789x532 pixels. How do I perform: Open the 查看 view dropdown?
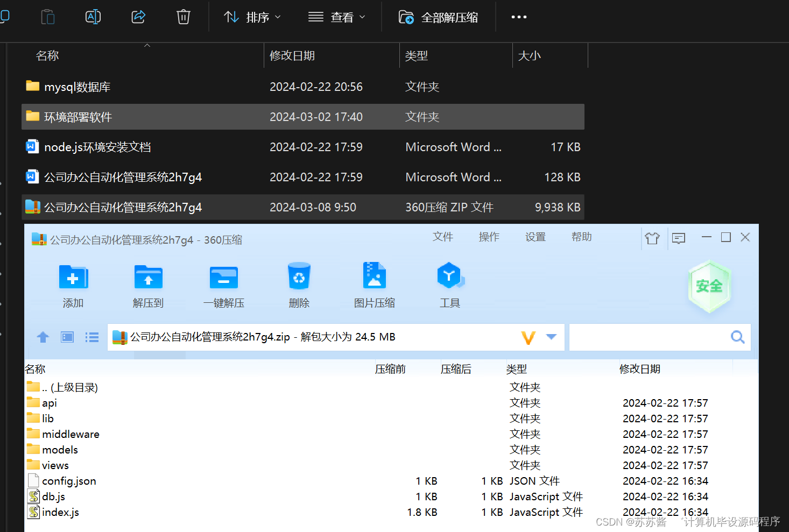336,17
